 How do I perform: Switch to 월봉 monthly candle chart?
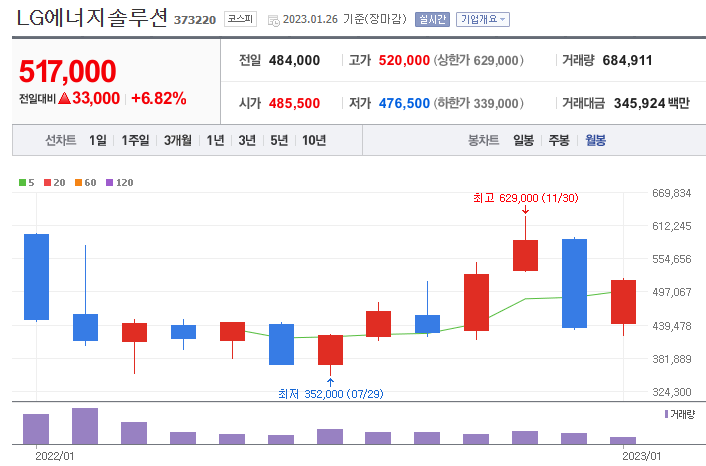pyautogui.click(x=595, y=140)
